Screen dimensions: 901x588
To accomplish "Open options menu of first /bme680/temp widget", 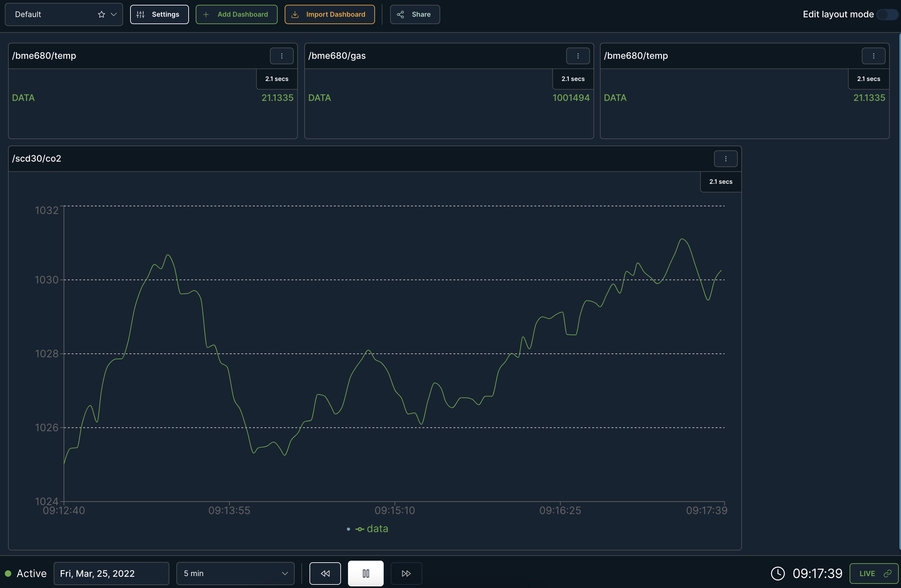I will pos(281,56).
